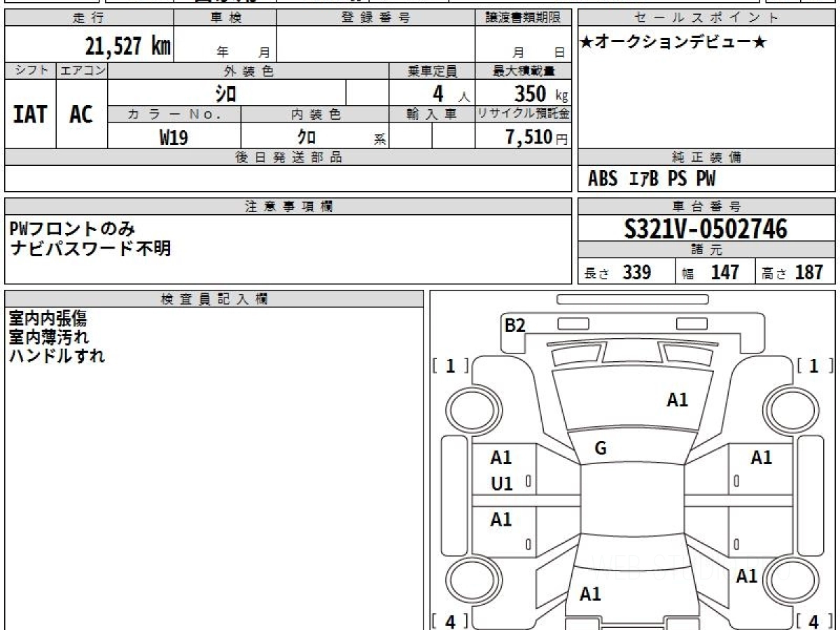840x630 pixels.
Task: Click the A1 mark on the rear hatch
Action: coord(590,594)
